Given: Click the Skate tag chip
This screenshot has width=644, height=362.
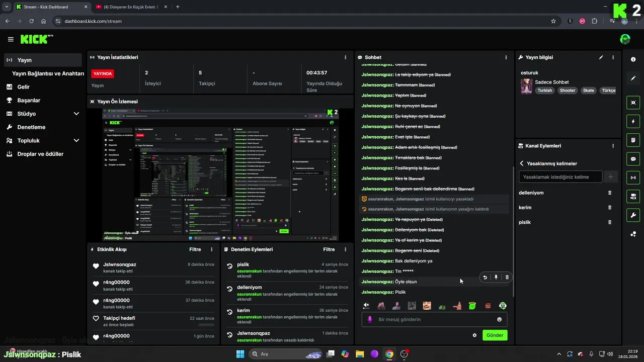Looking at the screenshot, I should (x=588, y=90).
